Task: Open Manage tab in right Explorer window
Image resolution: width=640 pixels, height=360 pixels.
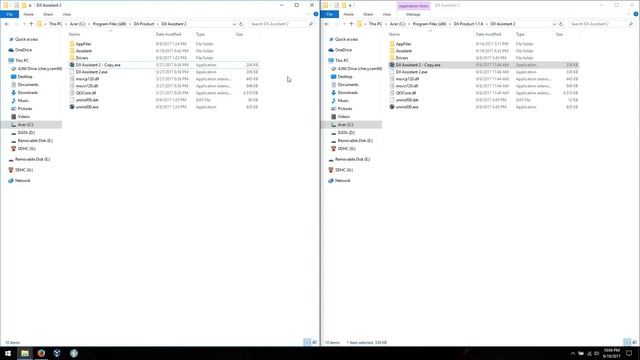Action: [x=413, y=14]
